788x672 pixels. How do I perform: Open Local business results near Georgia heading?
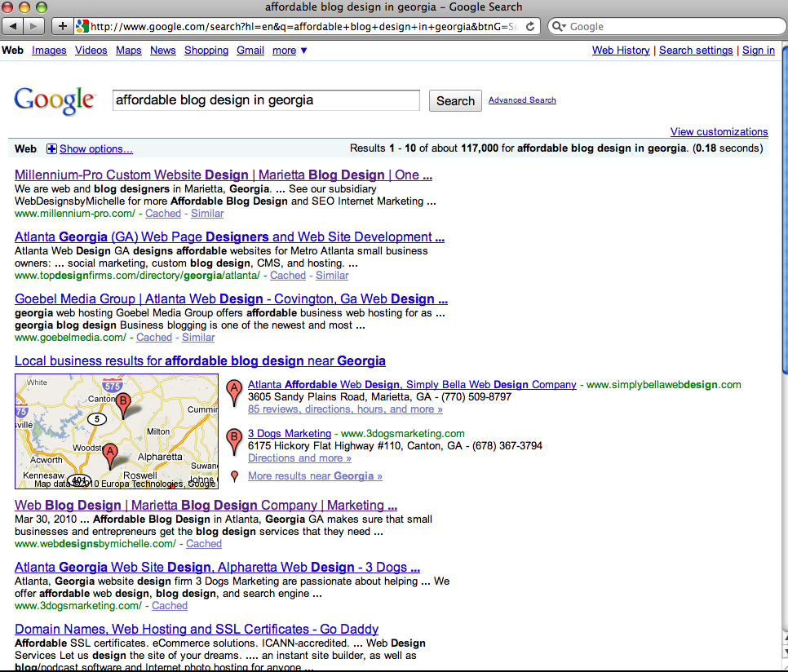[x=200, y=360]
